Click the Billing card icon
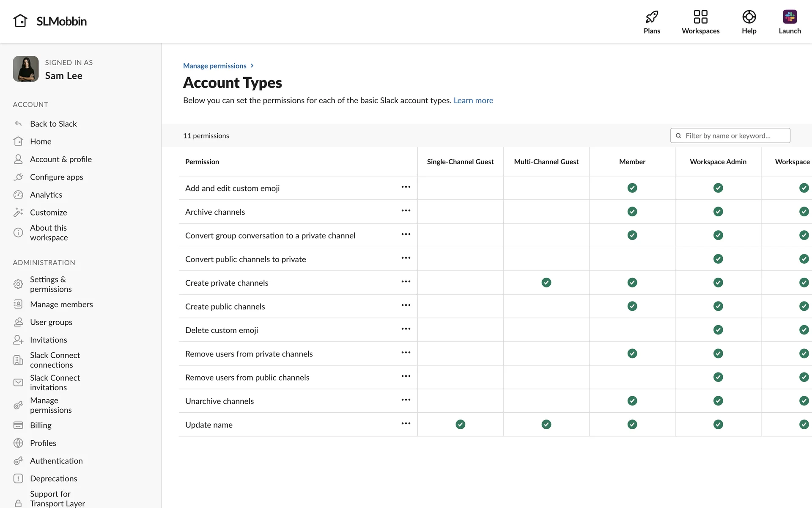Screen dimensions: 812x508 point(18,425)
